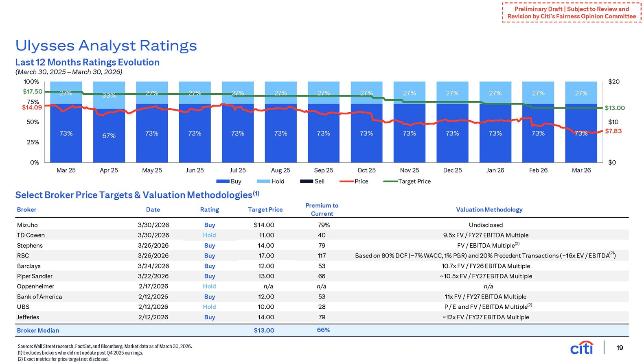Click the "(March 30, 2025 – March 30, 2026)" date range
Screen dimensions: 644x362
pos(69,72)
